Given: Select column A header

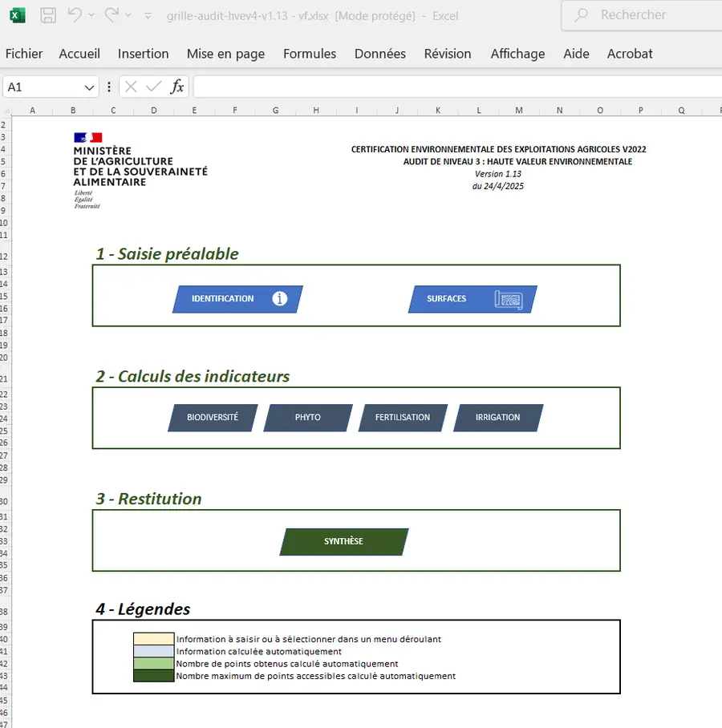Looking at the screenshot, I should click(33, 111).
